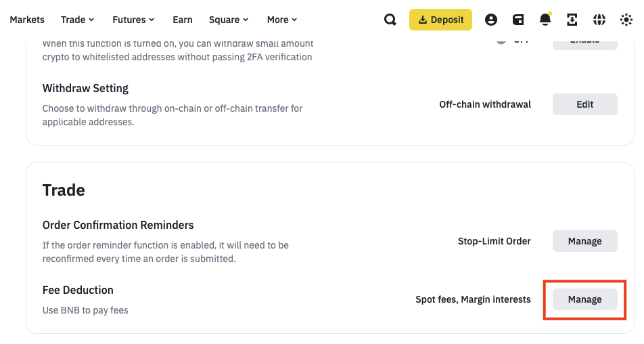Image resolution: width=644 pixels, height=344 pixels.
Task: Open the language globe icon
Action: [x=599, y=20]
